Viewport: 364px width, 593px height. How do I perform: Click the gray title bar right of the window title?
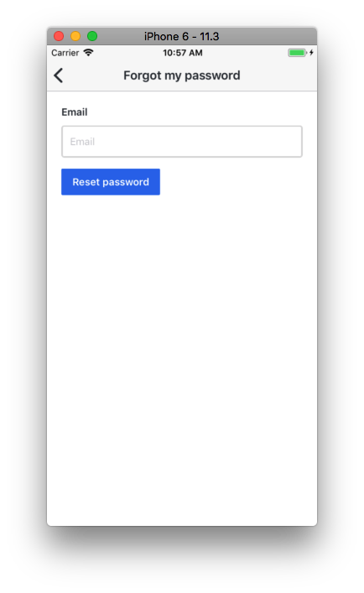267,36
